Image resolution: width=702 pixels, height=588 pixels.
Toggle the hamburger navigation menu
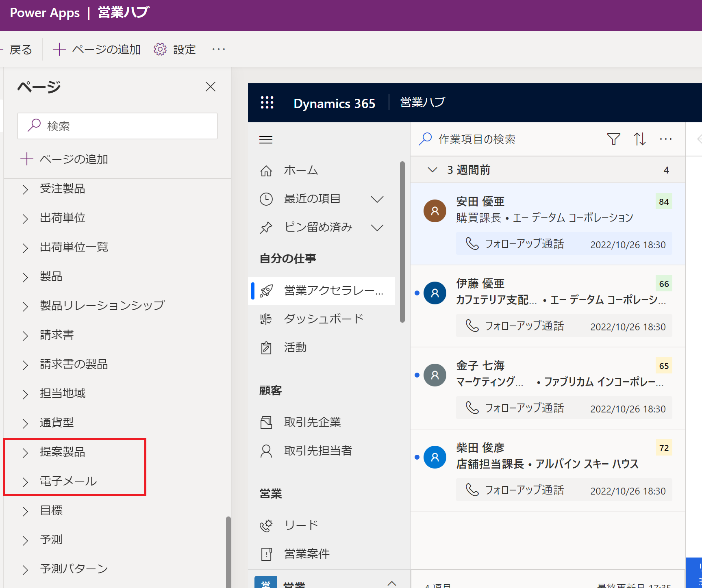tap(266, 140)
